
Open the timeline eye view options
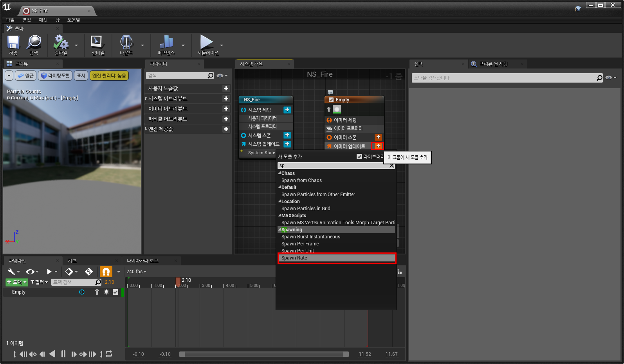coord(32,271)
